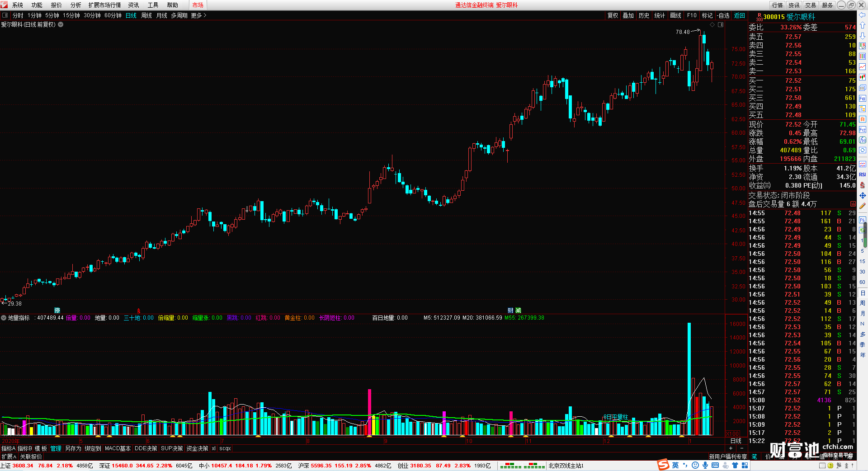This screenshot has height=471, width=868.
Task: Click the 交易 button at top right
Action: point(811,5)
